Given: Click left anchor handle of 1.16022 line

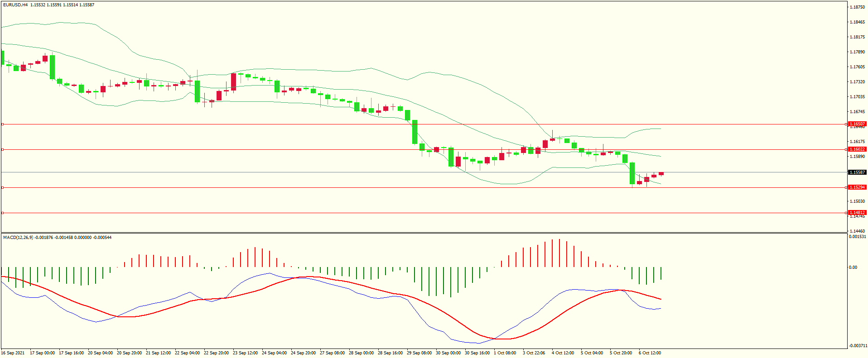Looking at the screenshot, I should pyautogui.click(x=2, y=149).
